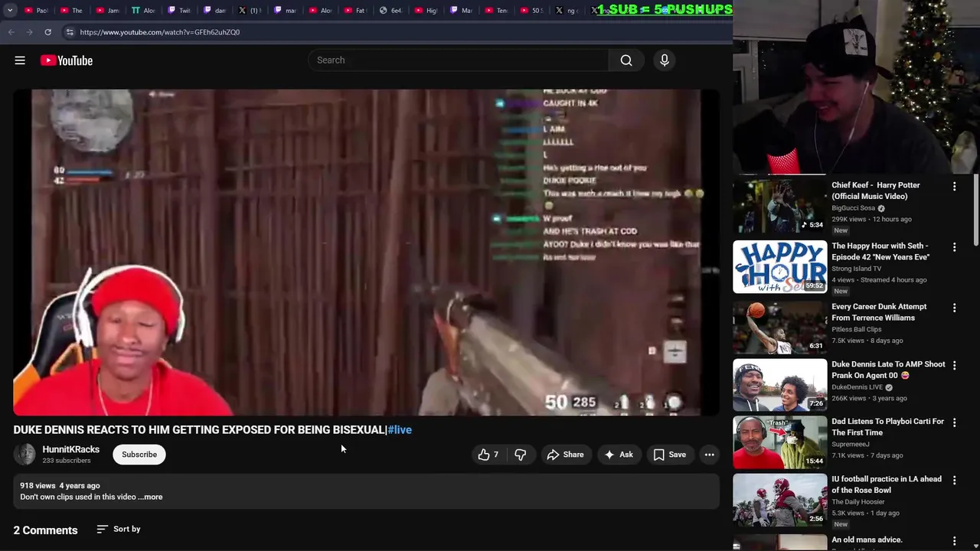The image size is (980, 551).
Task: Like the video with thumbs up
Action: pyautogui.click(x=488, y=455)
